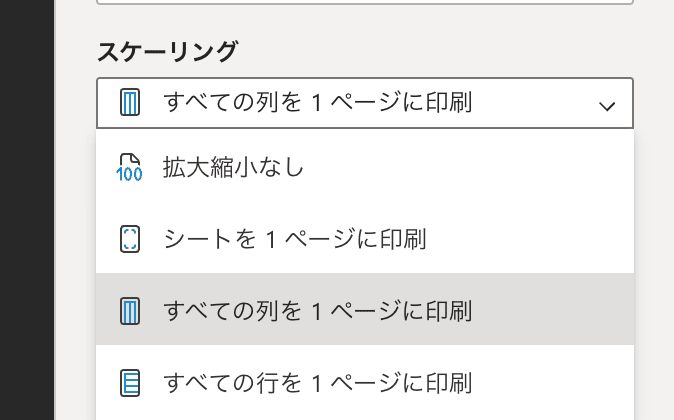Select シートを 1 ページに印刷

pos(365,238)
